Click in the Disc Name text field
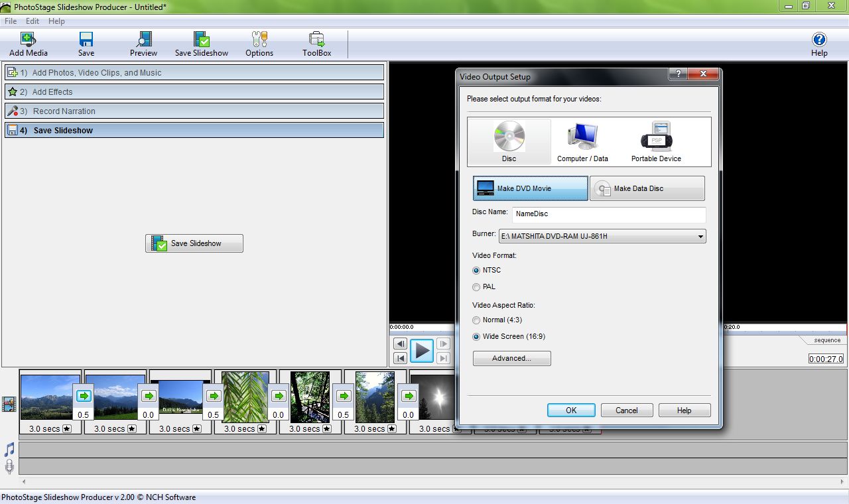This screenshot has width=849, height=504. (609, 214)
